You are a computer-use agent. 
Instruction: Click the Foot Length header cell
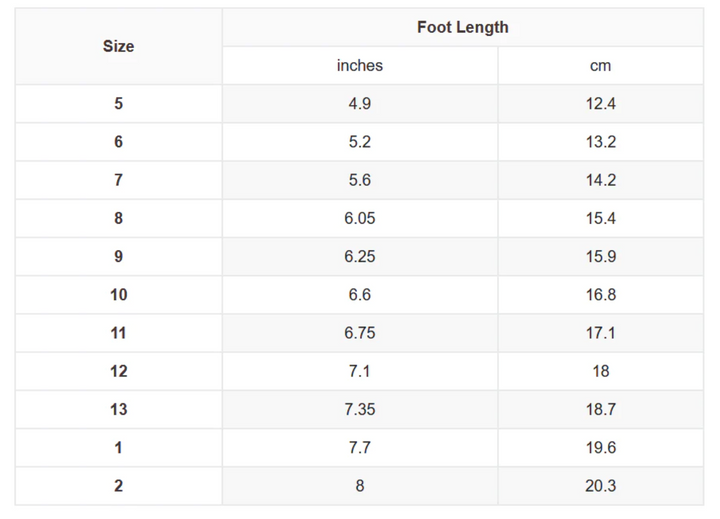pyautogui.click(x=462, y=27)
